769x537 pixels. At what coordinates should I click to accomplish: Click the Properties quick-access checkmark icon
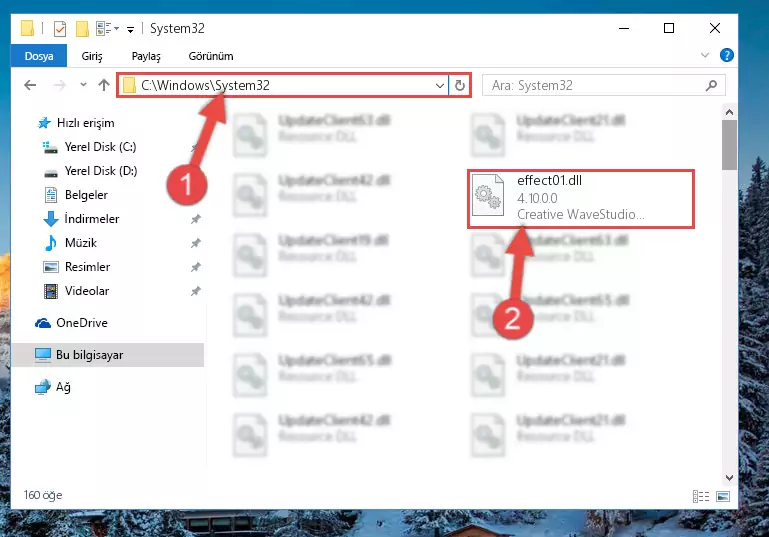pos(60,28)
